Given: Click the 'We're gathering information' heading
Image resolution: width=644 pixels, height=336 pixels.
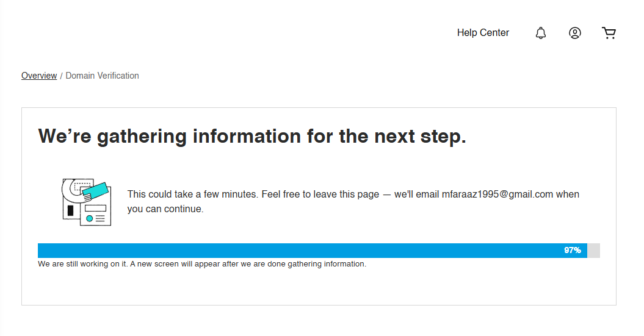Looking at the screenshot, I should [x=252, y=136].
